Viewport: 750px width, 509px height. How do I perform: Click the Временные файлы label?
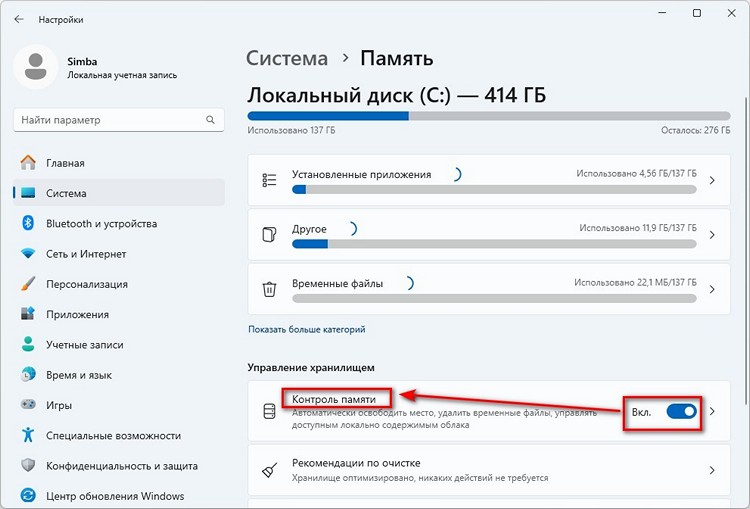(x=337, y=283)
